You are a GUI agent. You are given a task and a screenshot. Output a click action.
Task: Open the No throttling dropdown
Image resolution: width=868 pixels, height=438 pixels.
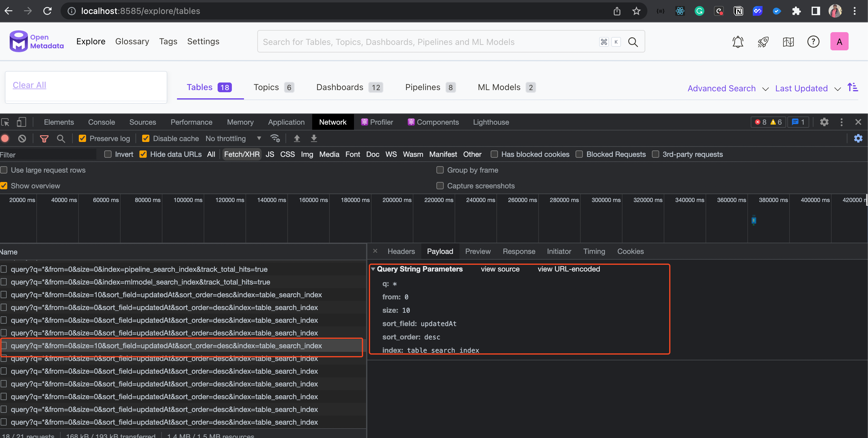pos(233,138)
